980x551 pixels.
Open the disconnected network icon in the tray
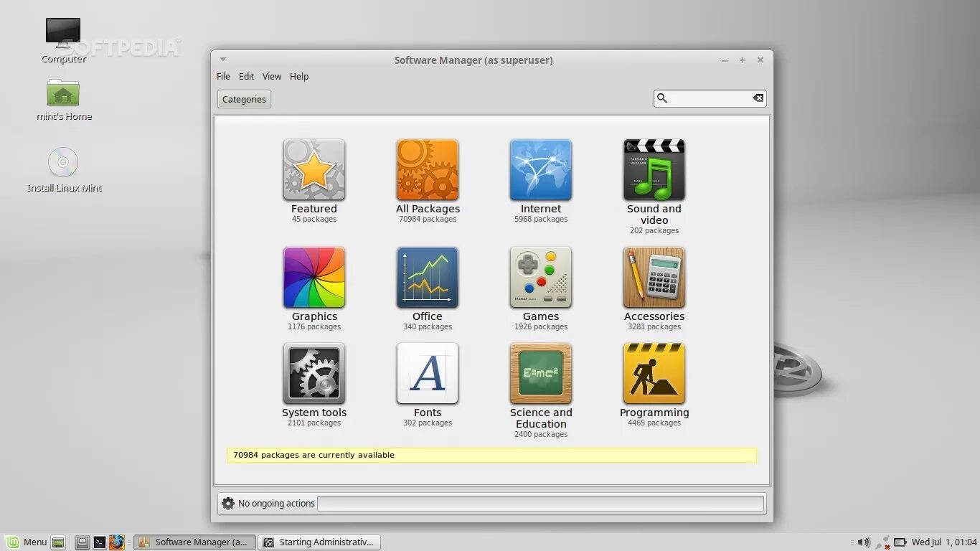[x=882, y=542]
